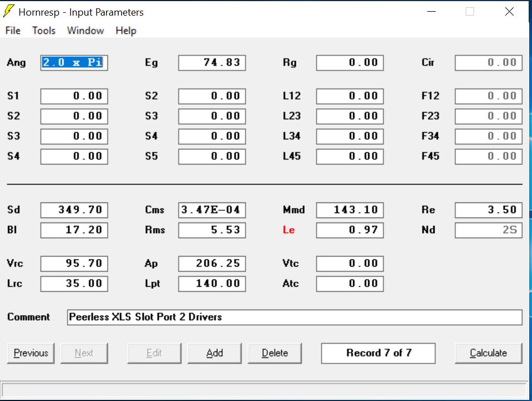
Task: Click the empty status bar at bottom
Action: [x=264, y=390]
